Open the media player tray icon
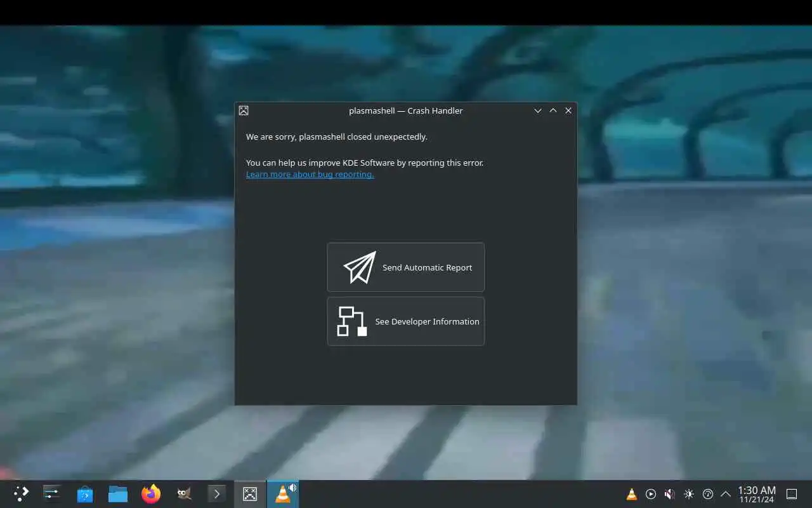This screenshot has width=812, height=508. coord(651,494)
